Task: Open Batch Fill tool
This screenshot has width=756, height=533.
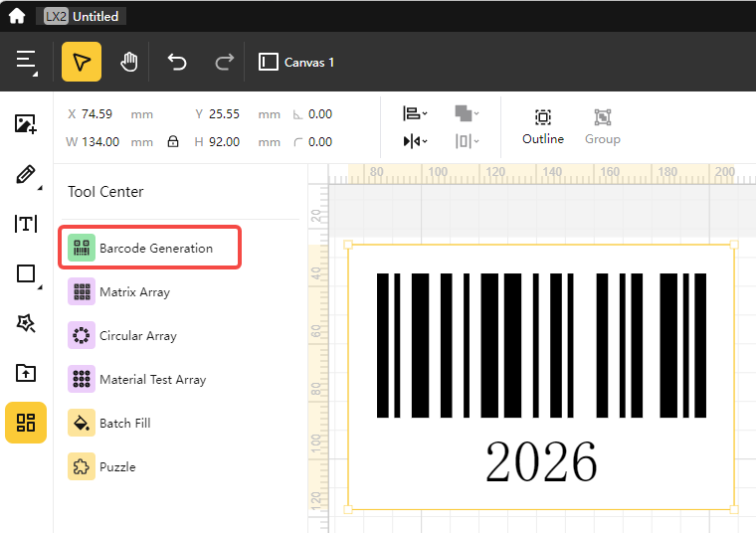Action: pyautogui.click(x=109, y=424)
